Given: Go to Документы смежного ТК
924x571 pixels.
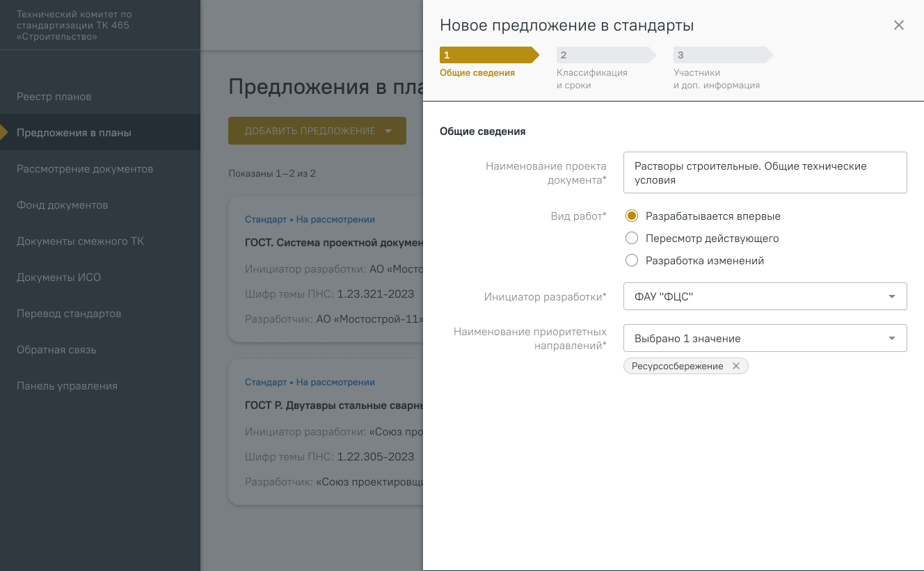Looking at the screenshot, I should click(x=81, y=241).
